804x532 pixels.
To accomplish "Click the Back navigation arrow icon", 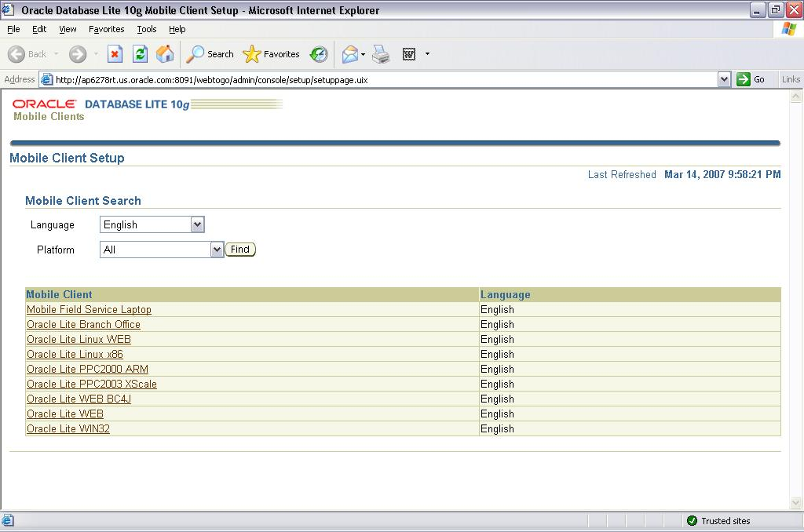I will [x=16, y=54].
